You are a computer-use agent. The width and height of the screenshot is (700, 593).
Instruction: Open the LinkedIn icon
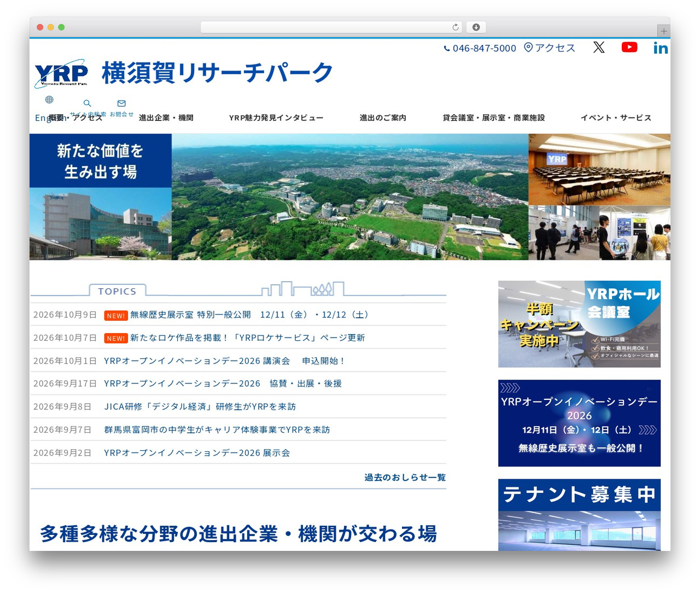pyautogui.click(x=661, y=48)
